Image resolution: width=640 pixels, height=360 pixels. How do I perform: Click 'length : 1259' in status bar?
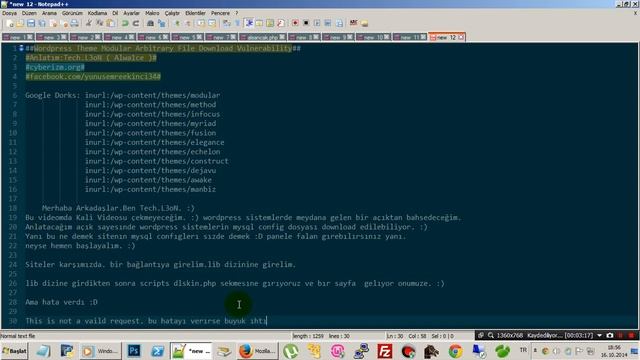click(308, 336)
